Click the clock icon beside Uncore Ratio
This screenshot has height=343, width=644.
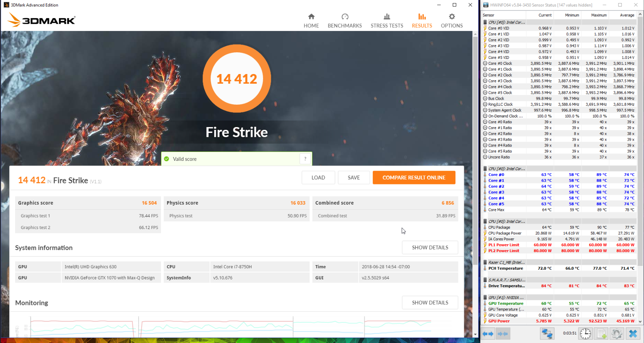[x=485, y=157]
